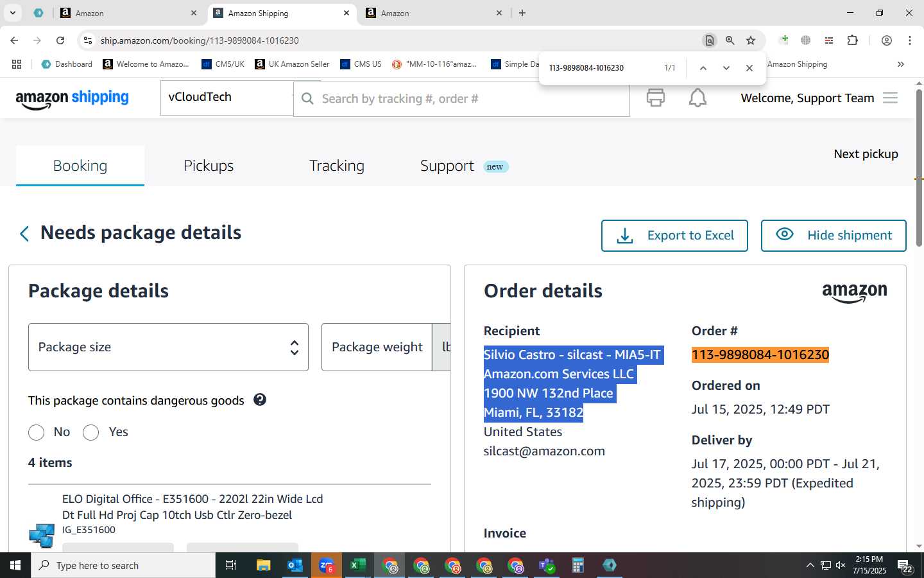The width and height of the screenshot is (924, 578).
Task: Click Export to Excel
Action: pos(674,236)
